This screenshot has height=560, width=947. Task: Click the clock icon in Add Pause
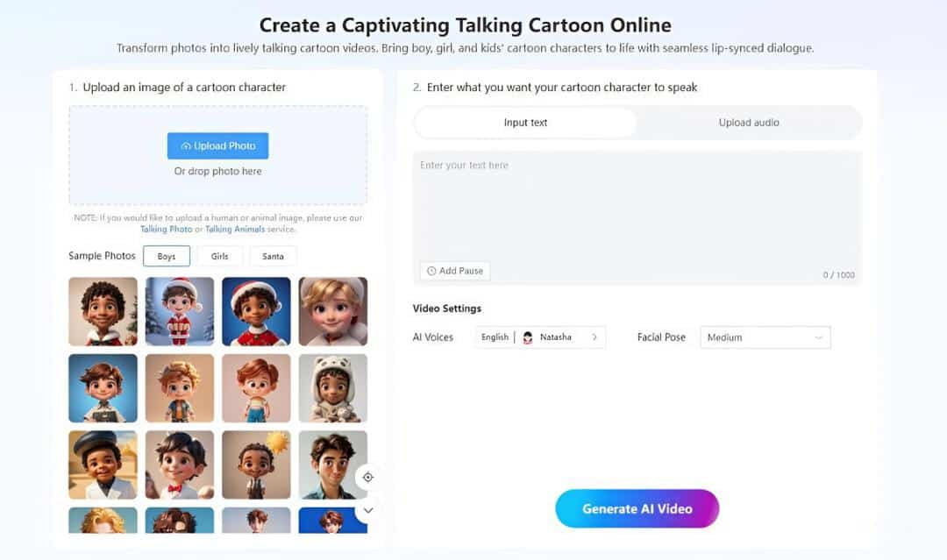click(x=431, y=271)
